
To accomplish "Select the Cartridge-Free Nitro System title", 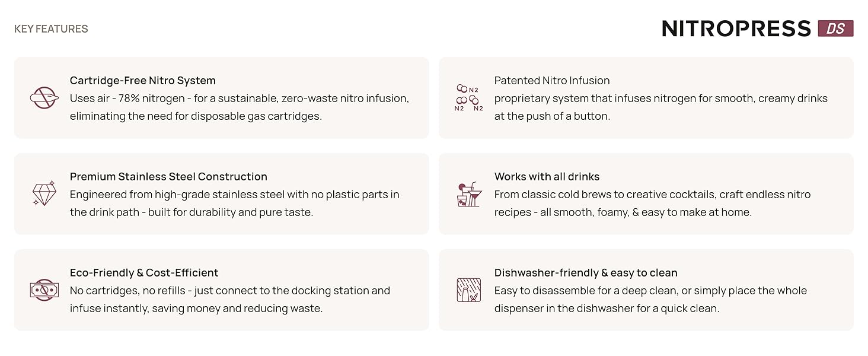I will [x=143, y=80].
